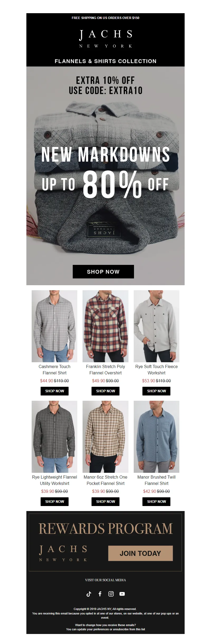Open the TikTok social media icon
The image size is (211, 644).
[89, 594]
